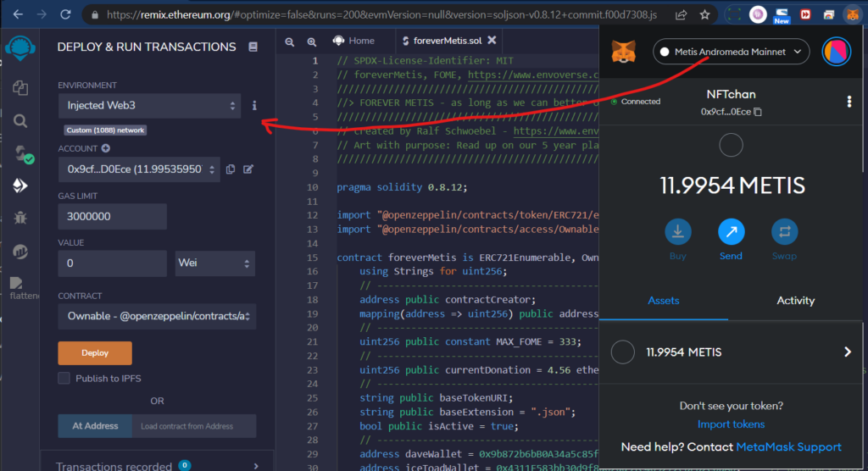This screenshot has width=868, height=471.
Task: Copy the account address in Remix
Action: tap(231, 169)
